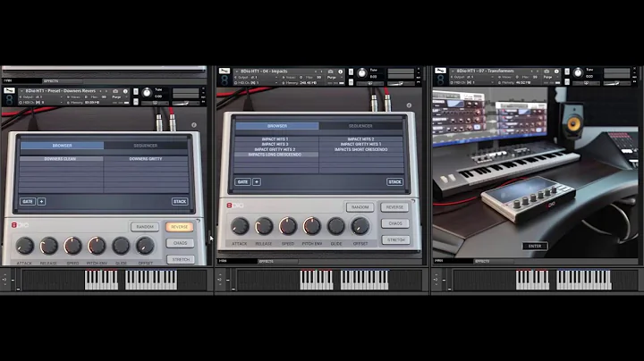Open MIDI channel dropdown in Downers header

pyautogui.click(x=41, y=102)
